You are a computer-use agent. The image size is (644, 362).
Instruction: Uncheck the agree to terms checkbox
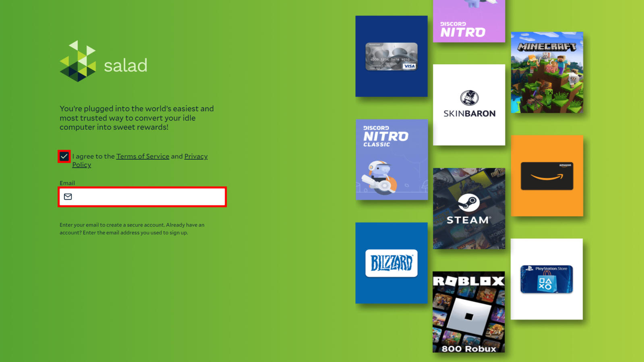(64, 156)
